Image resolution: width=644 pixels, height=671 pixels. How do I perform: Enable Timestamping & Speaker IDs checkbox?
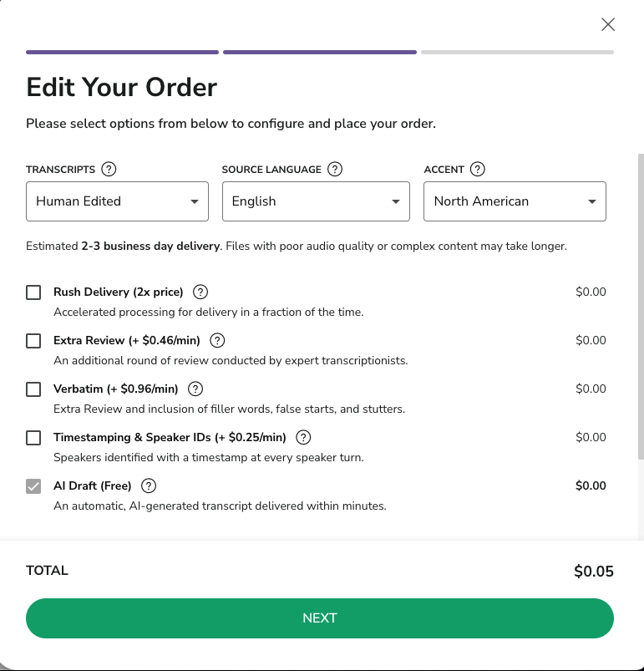tap(33, 438)
